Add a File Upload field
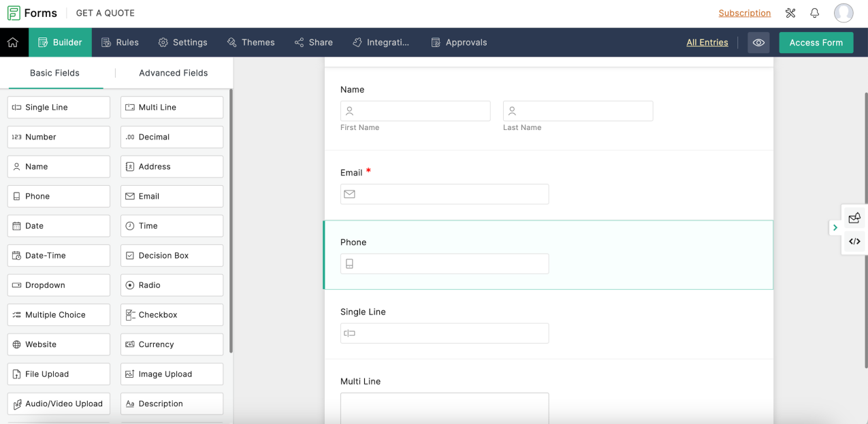868x424 pixels. tap(59, 374)
